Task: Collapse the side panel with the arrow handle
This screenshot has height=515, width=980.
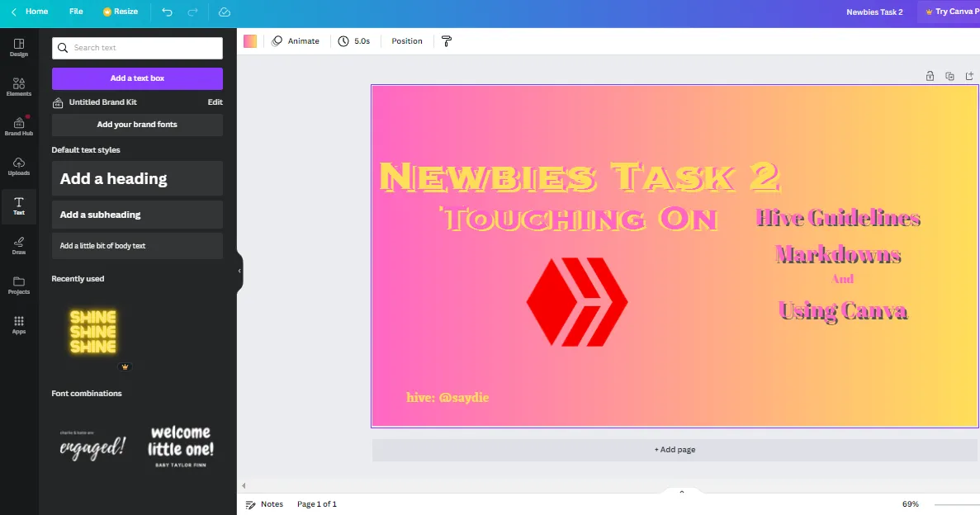Action: click(x=239, y=271)
